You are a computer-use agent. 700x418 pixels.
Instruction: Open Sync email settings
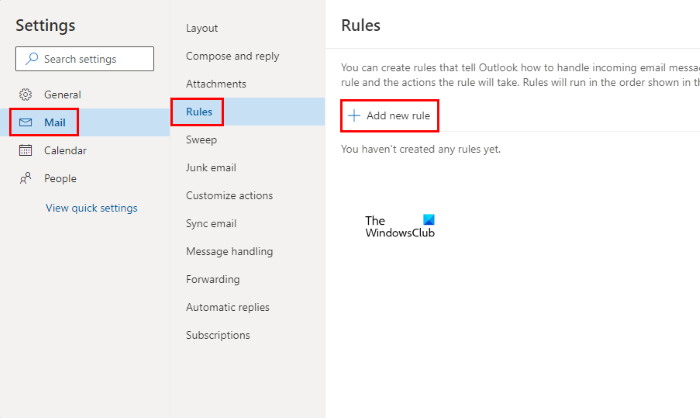click(x=211, y=223)
